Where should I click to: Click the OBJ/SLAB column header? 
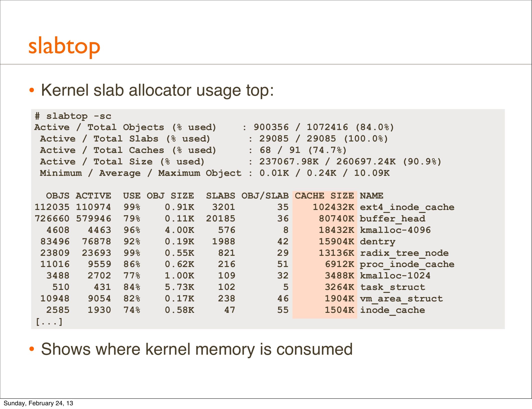pos(265,196)
